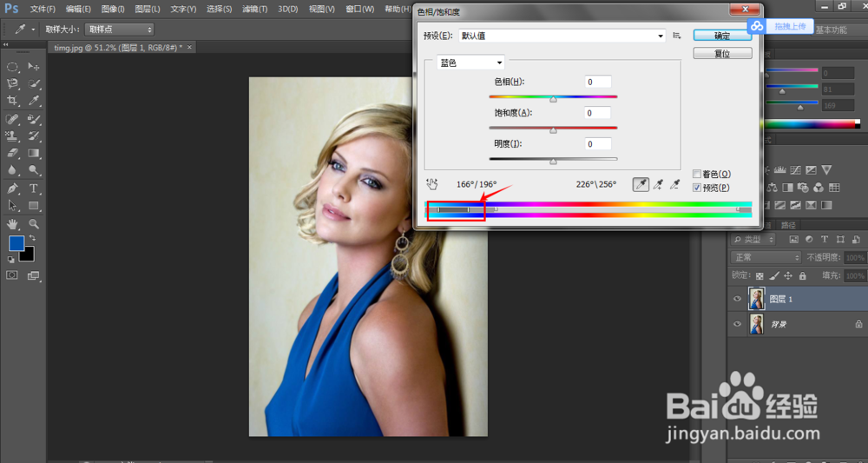Add a Photo Filter adjustment
The width and height of the screenshot is (868, 463).
803,188
